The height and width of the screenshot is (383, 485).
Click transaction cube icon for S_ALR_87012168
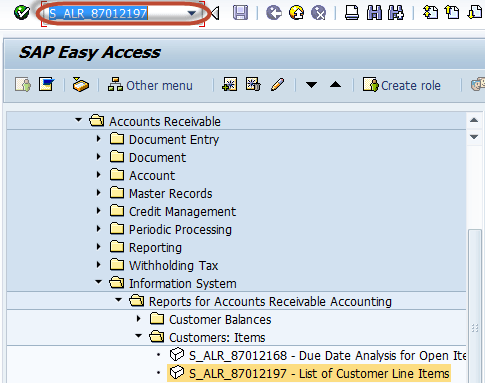pos(177,354)
